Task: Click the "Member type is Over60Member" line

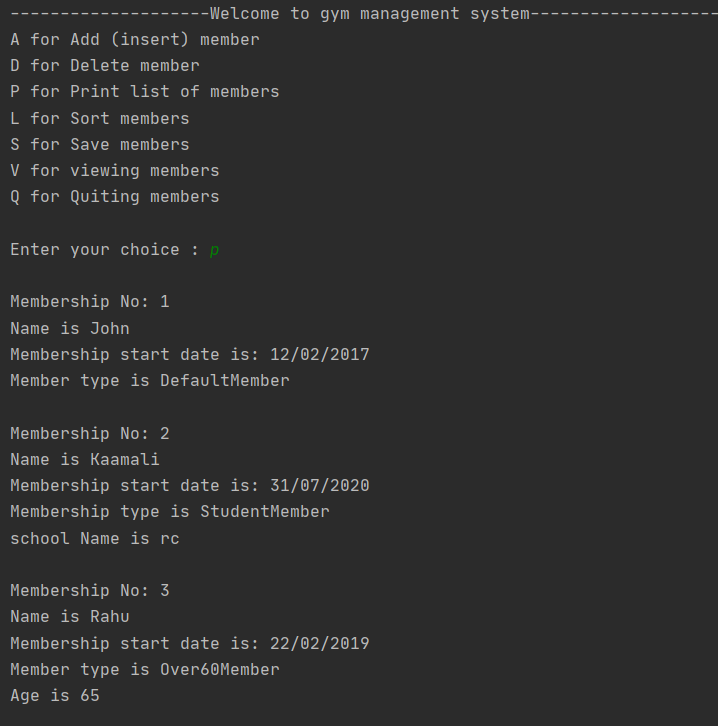Action: click(145, 670)
